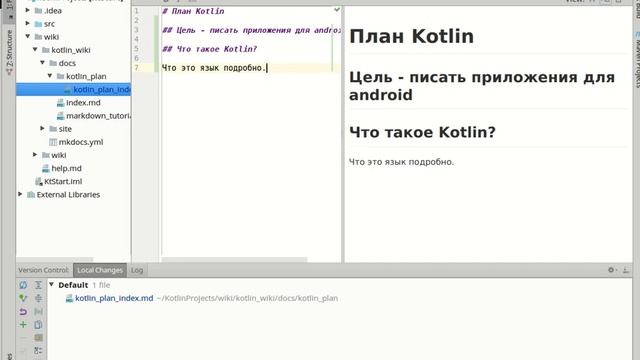Switch to the Log tab
Screen dimensions: 640x360
pyautogui.click(x=137, y=270)
